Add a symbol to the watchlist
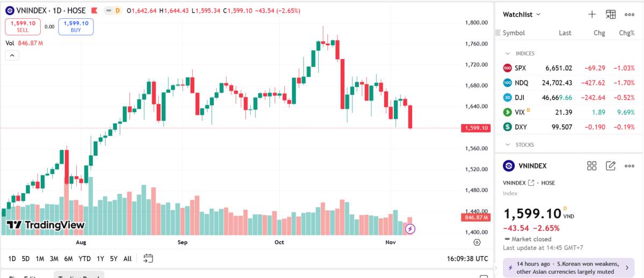Viewport: 644px width, 278px height. [x=592, y=14]
